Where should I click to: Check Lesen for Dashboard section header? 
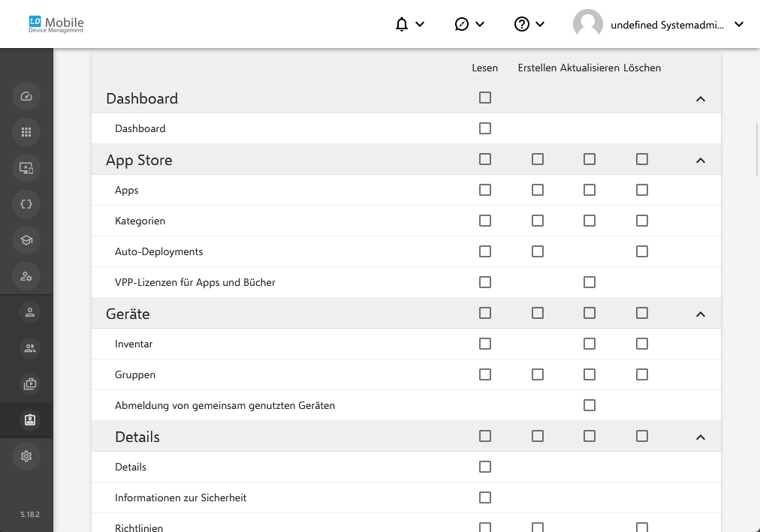pos(484,98)
